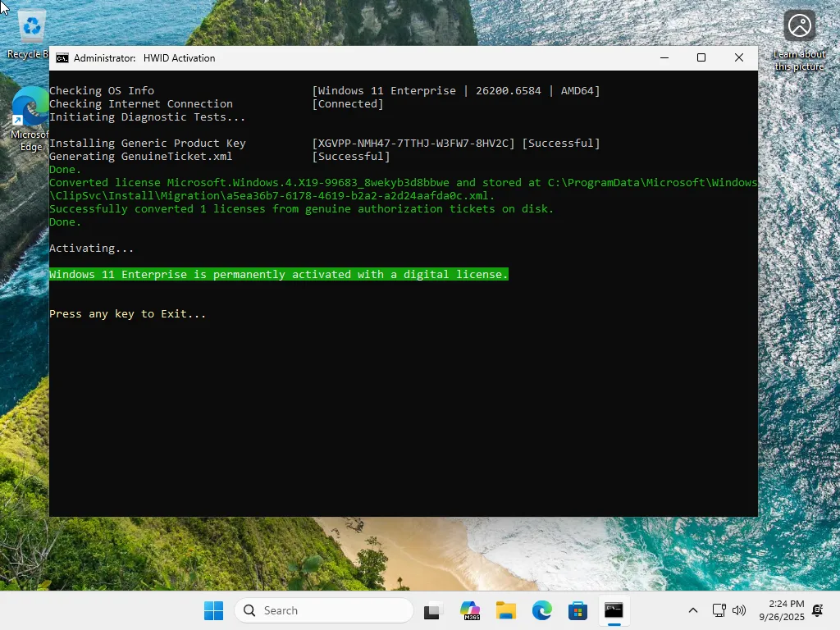Click 'Installing Generic Product Key' text
This screenshot has height=630, width=840.
tap(148, 144)
